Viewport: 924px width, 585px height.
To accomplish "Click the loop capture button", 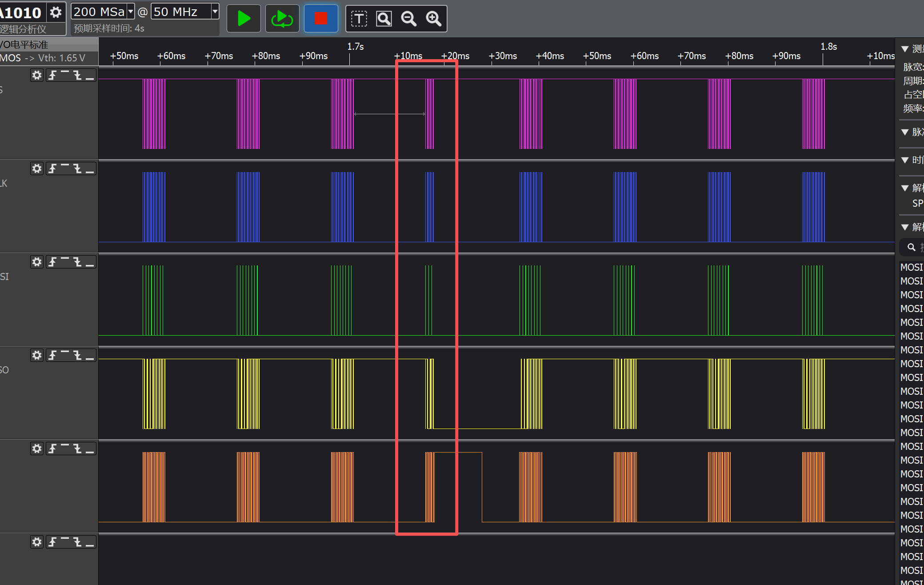I will click(x=282, y=19).
